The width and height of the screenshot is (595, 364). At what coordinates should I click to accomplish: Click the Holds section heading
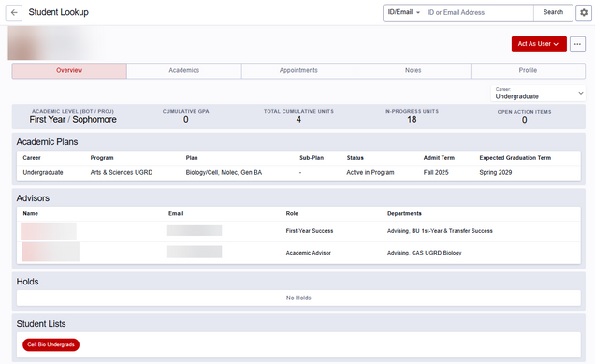pos(27,282)
